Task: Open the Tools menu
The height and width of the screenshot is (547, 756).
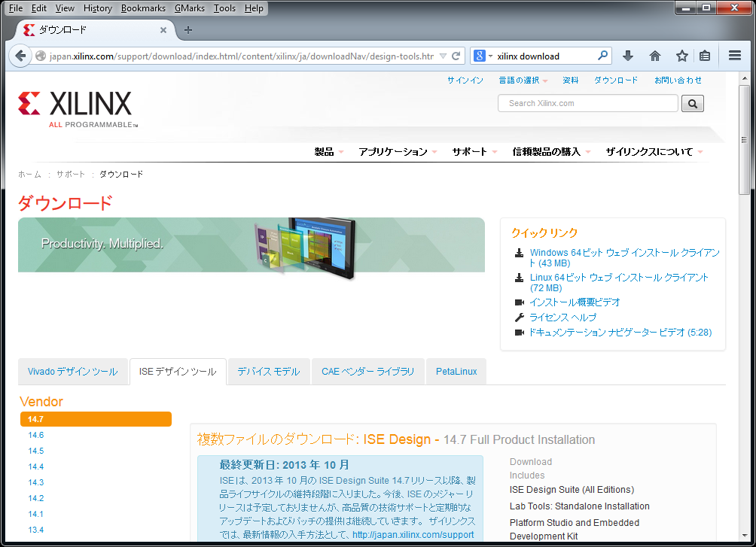Action: tap(224, 8)
